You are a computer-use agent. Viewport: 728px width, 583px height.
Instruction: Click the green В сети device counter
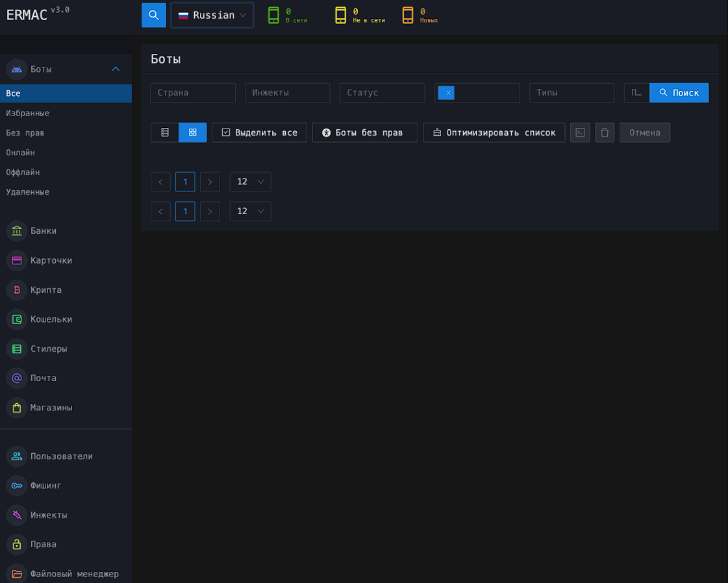[x=288, y=15]
